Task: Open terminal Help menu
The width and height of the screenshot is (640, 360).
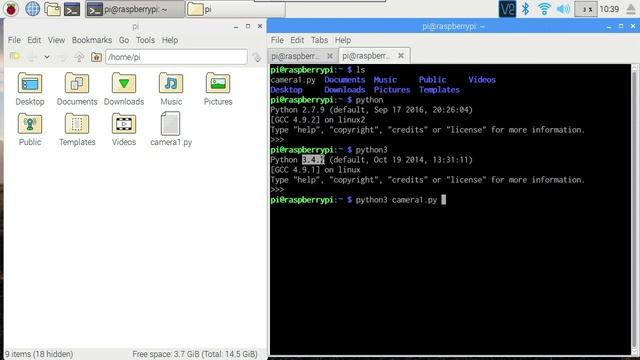Action: pyautogui.click(x=343, y=40)
